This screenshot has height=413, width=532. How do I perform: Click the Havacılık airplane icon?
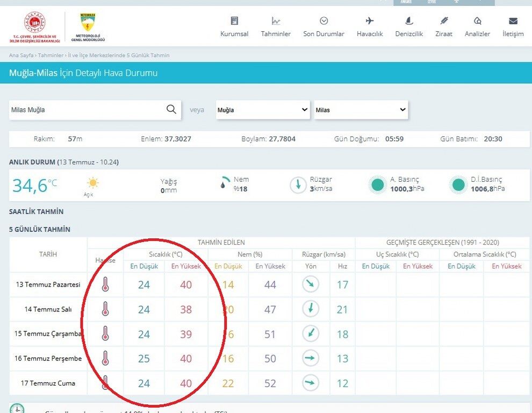pos(370,21)
